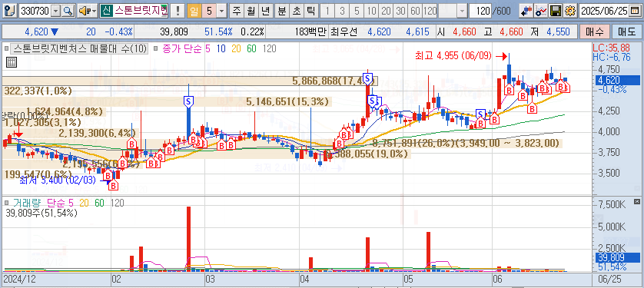Click the red-blue arrows compare icon

pos(526,11)
